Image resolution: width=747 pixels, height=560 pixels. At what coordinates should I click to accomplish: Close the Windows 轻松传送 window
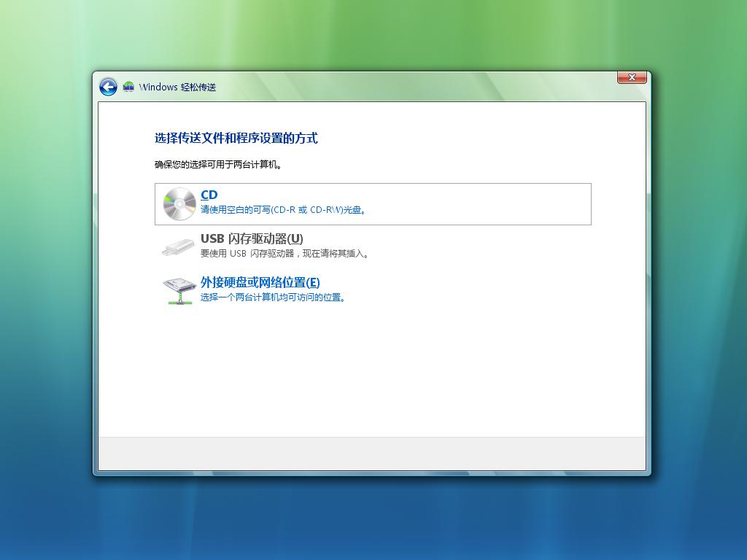632,77
